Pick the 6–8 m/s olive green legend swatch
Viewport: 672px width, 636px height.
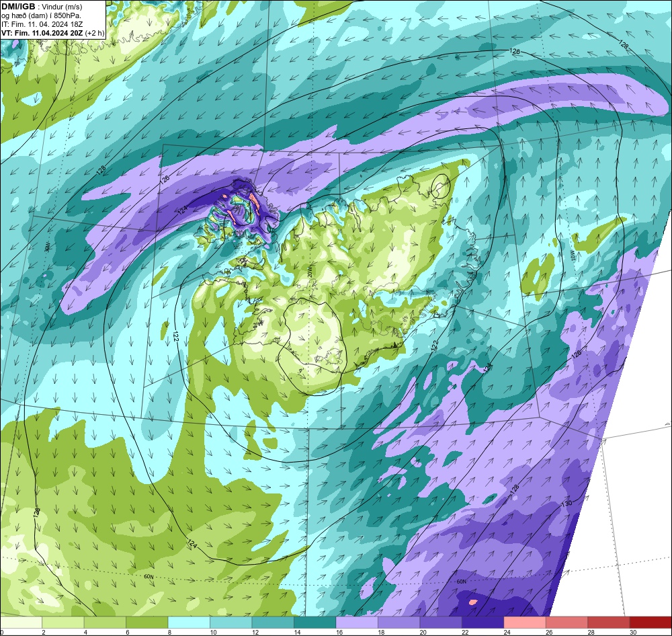coord(147,623)
